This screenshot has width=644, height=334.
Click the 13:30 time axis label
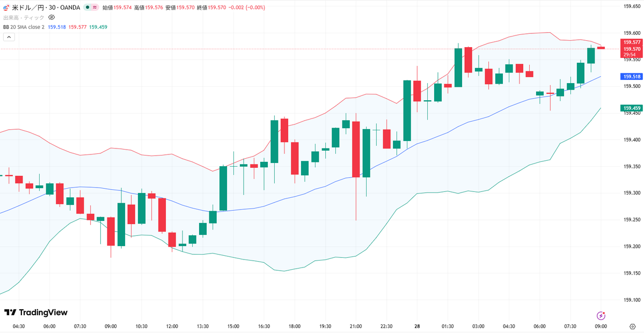(x=202, y=326)
